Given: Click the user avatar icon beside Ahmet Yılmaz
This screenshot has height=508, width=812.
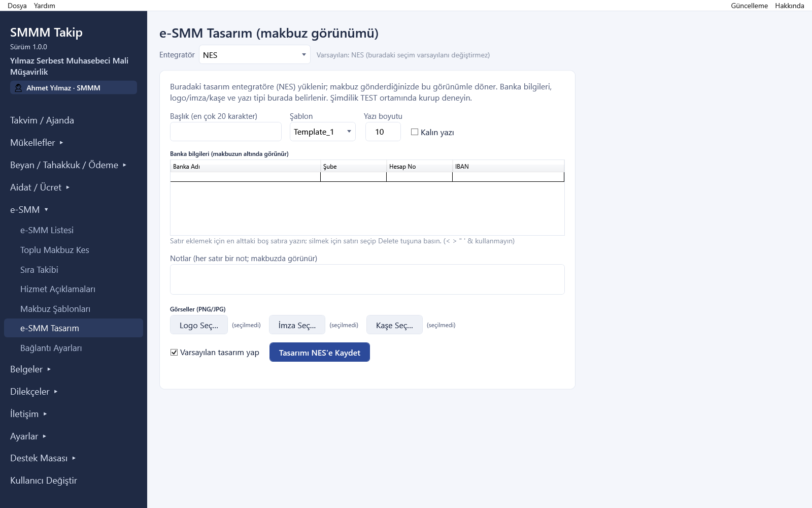Looking at the screenshot, I should 18,88.
